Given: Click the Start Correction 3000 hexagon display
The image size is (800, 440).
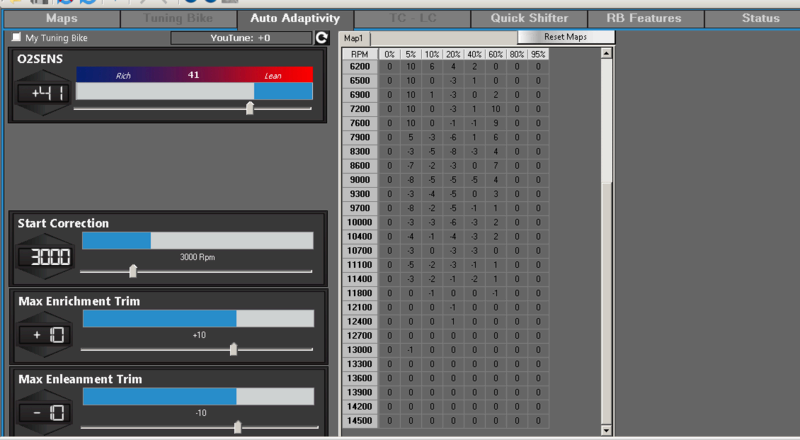Looking at the screenshot, I should 45,257.
